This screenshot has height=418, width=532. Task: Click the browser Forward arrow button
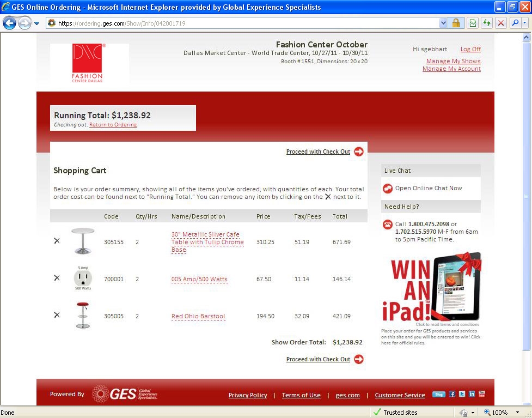pos(25,23)
